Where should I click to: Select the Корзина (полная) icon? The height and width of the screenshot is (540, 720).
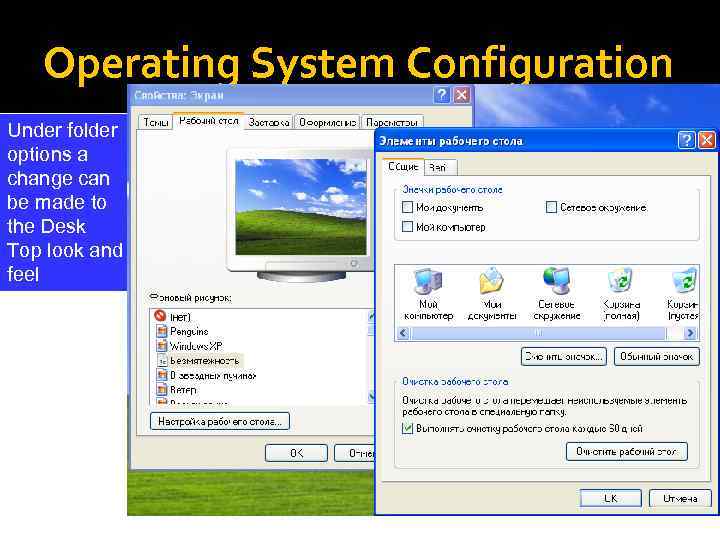(x=621, y=293)
